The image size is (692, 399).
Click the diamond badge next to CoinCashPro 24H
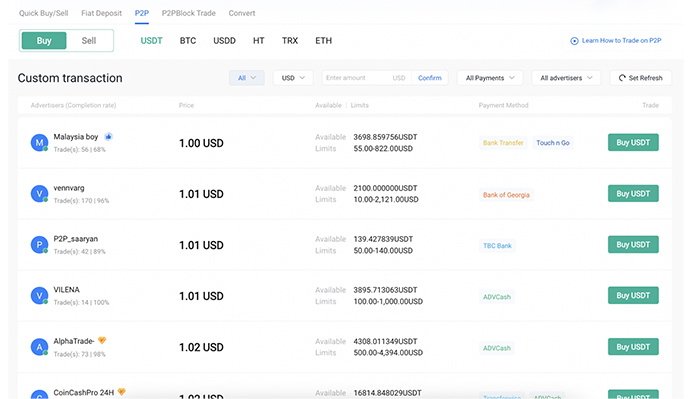(x=121, y=391)
